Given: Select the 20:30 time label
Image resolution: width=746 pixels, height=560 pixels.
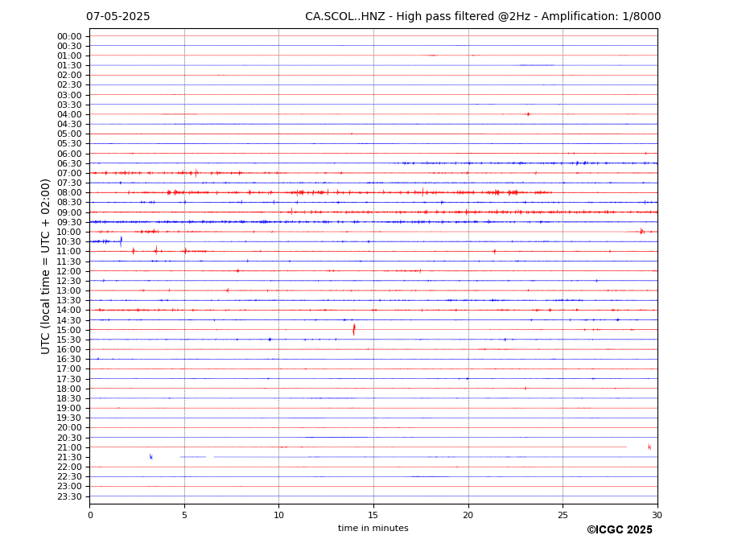Looking at the screenshot, I should (x=69, y=438).
